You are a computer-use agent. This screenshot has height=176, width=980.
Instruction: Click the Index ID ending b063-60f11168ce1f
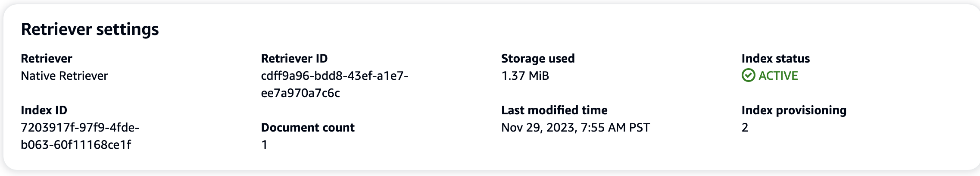click(x=76, y=145)
